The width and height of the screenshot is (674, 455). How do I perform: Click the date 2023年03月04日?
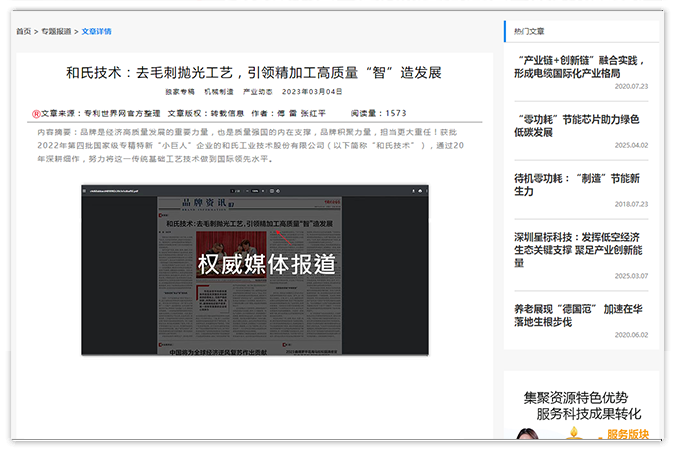click(x=312, y=92)
